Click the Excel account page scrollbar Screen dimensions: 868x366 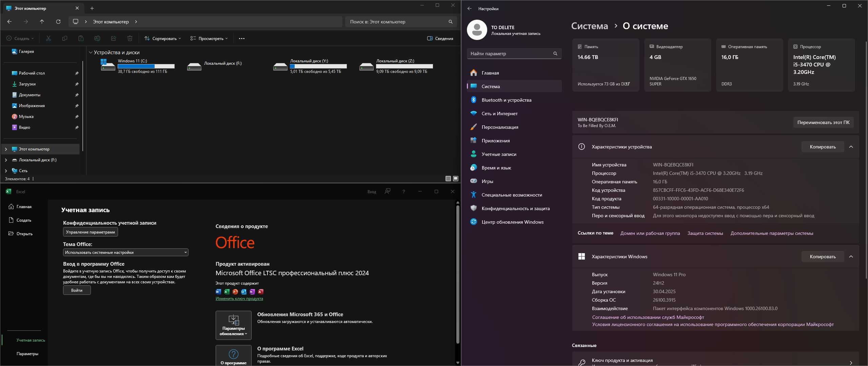(x=458, y=274)
